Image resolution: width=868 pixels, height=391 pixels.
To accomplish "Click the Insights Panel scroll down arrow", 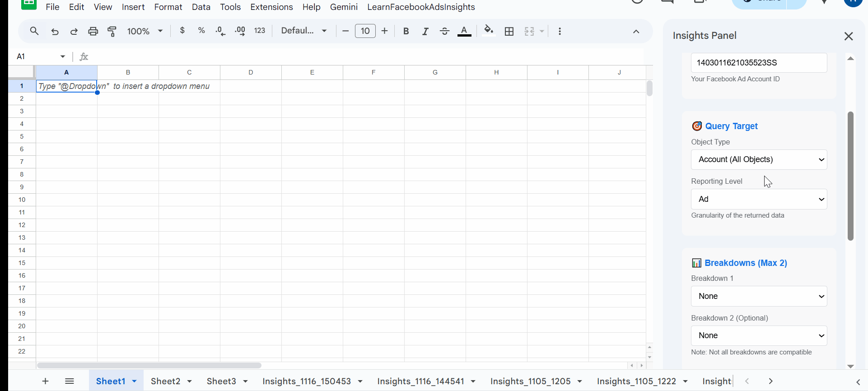I will coord(851,367).
